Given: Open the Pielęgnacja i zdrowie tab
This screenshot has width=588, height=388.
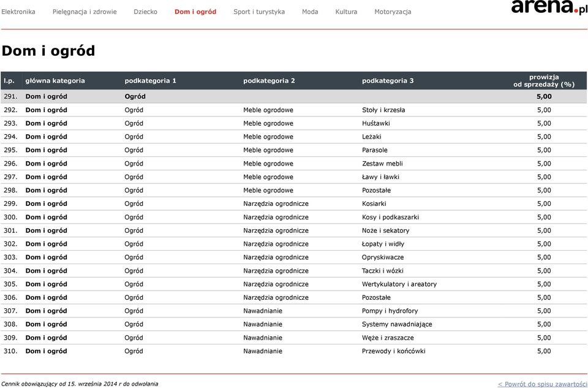Looking at the screenshot, I should [x=85, y=12].
